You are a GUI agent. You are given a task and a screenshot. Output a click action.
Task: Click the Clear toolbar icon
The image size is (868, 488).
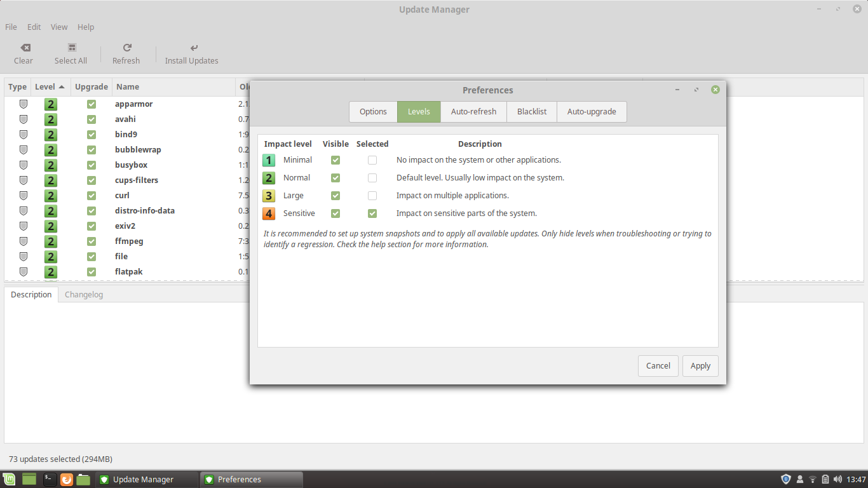[x=24, y=53]
